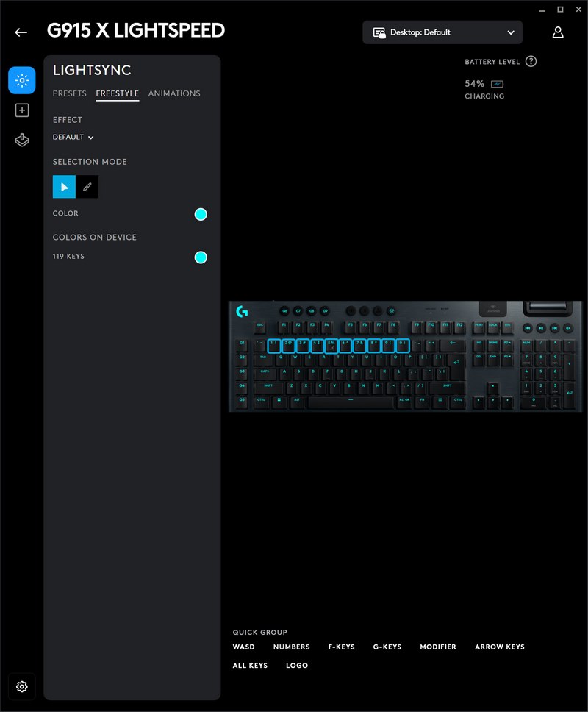Select the WASD quick group
Screen dimensions: 588x712
point(243,647)
